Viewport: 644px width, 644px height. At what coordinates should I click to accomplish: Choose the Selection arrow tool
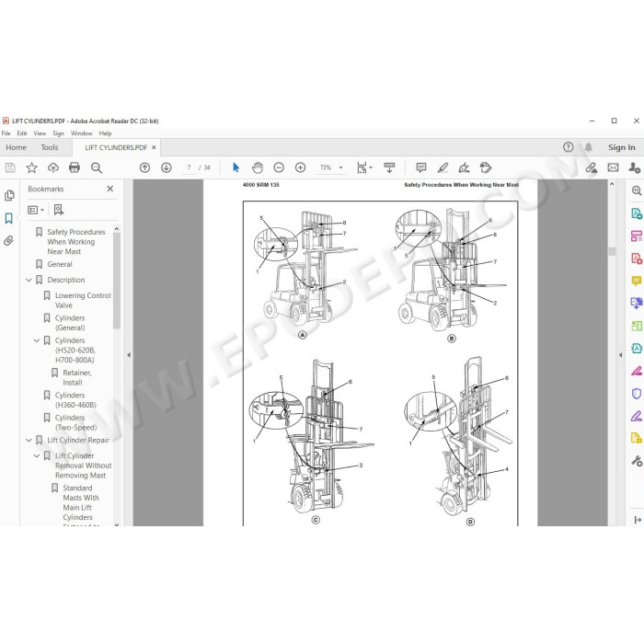click(236, 167)
